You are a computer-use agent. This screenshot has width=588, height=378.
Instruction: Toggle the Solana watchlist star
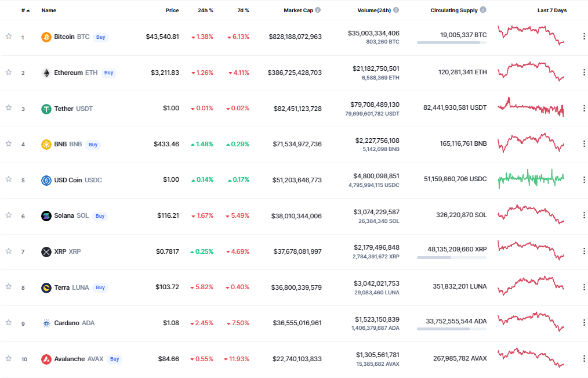[x=9, y=215]
